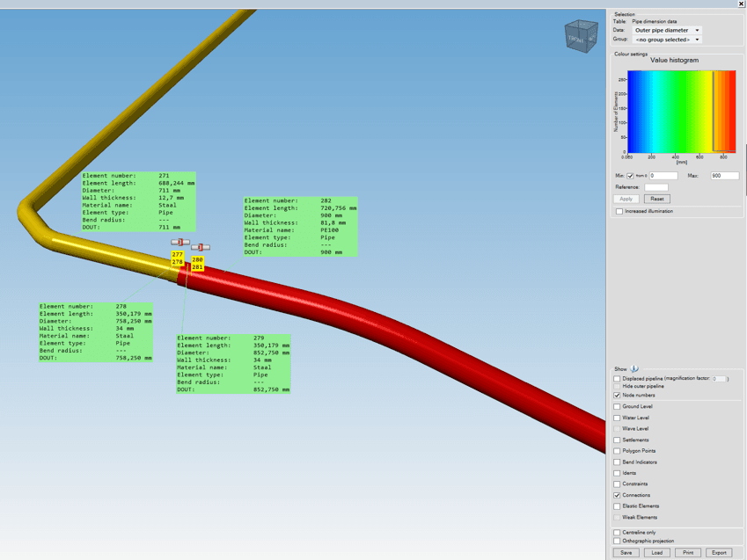747x560 pixels.
Task: Click the Print button
Action: (687, 553)
